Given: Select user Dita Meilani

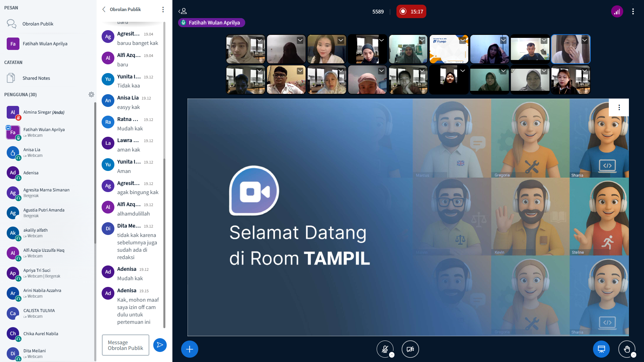Looking at the screenshot, I should pyautogui.click(x=48, y=354).
